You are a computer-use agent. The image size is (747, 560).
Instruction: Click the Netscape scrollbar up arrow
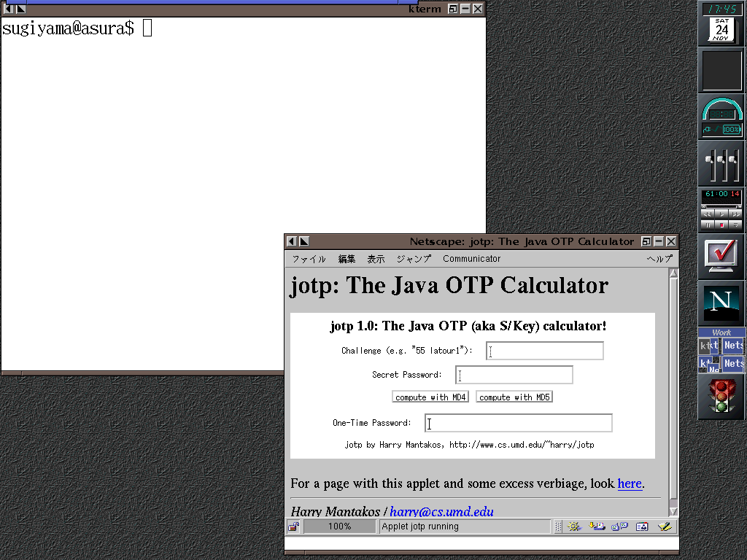click(673, 273)
